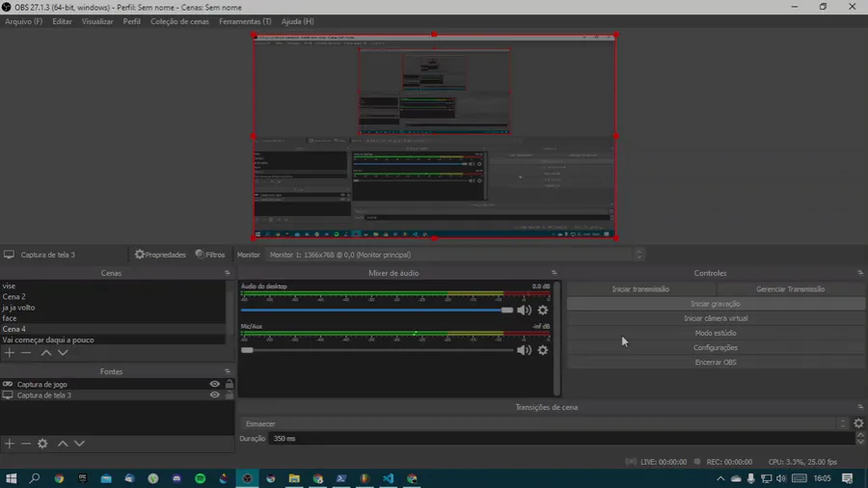
Task: Open Propriedades of selected source
Action: coord(160,255)
